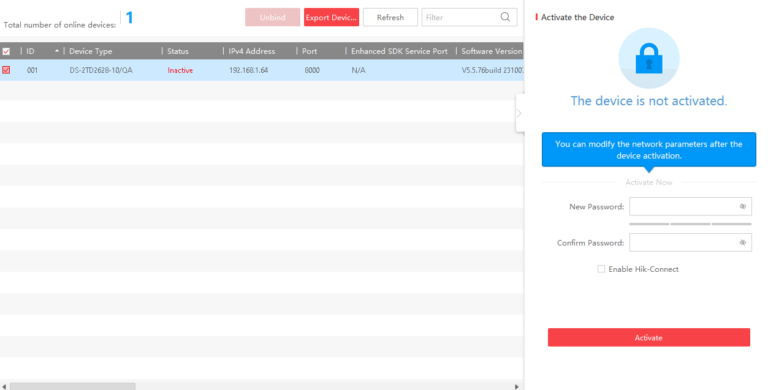The width and height of the screenshot is (768, 390).
Task: Enable Hik-Connect checkbox
Action: pyautogui.click(x=601, y=269)
